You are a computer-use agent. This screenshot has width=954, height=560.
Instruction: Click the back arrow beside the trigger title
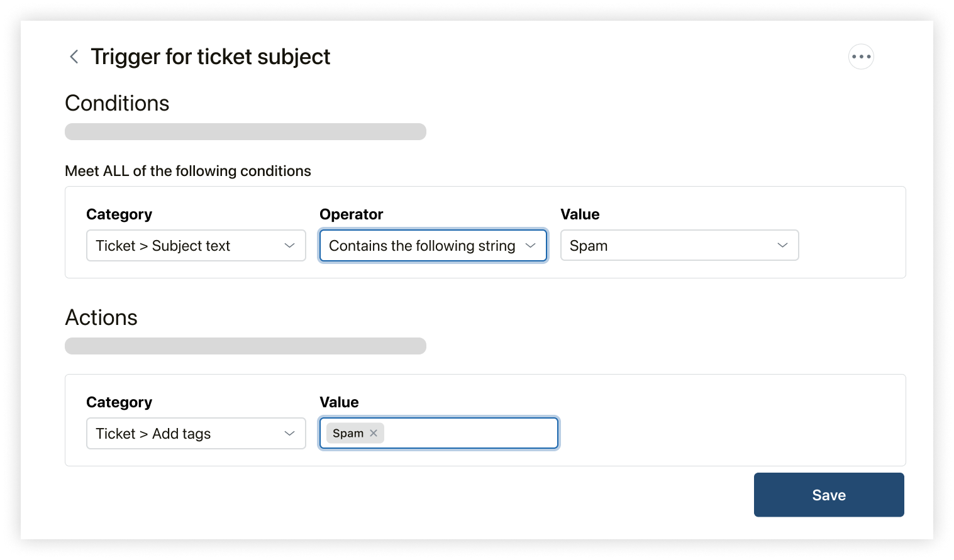[x=74, y=57]
